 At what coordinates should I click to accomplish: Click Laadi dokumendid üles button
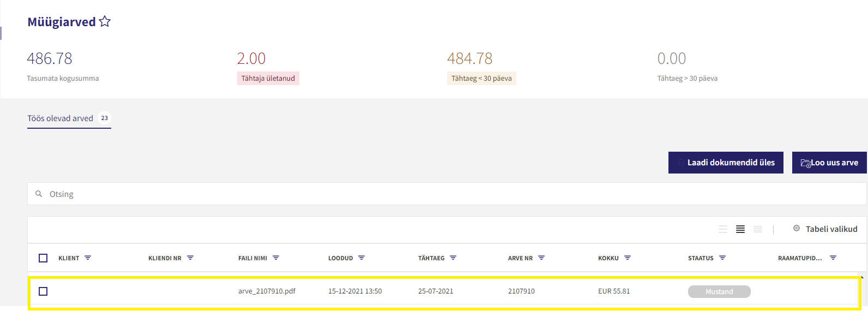pyautogui.click(x=726, y=163)
